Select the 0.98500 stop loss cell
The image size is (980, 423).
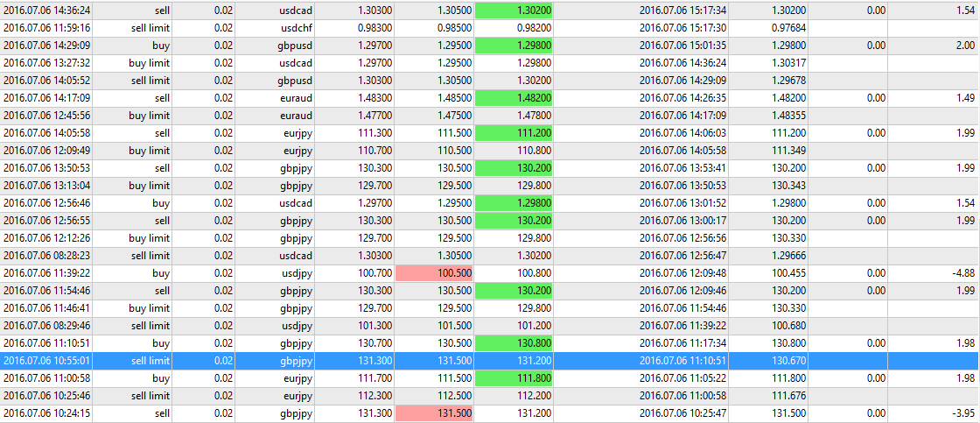coord(454,28)
